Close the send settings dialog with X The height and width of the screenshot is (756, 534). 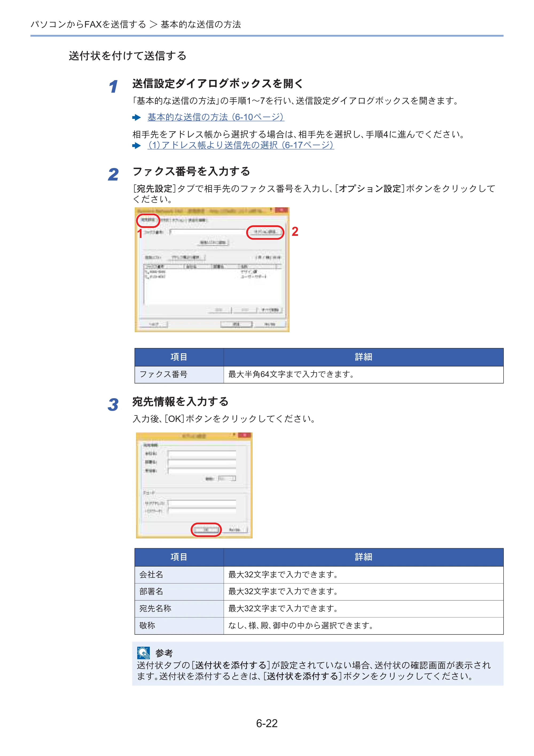click(281, 210)
